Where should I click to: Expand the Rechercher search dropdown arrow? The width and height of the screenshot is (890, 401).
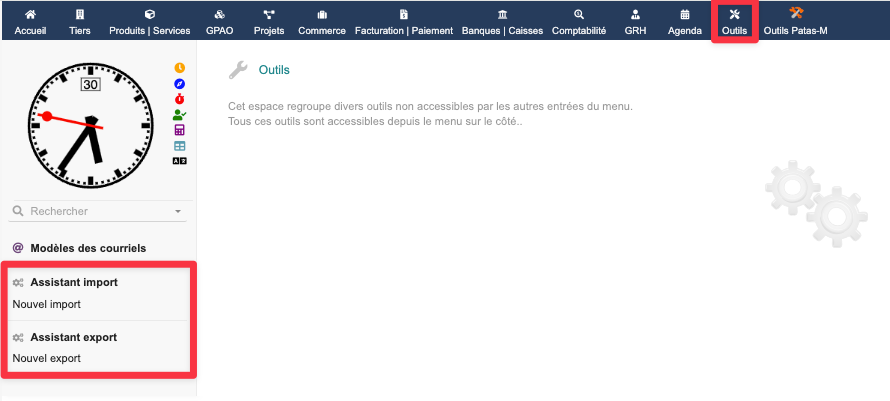tap(178, 212)
